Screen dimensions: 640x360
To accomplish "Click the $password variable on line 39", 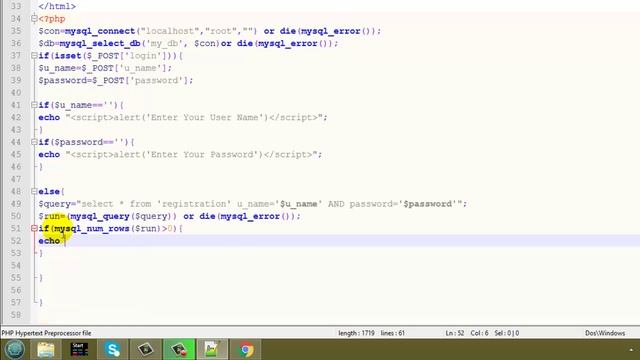I will [x=62, y=80].
